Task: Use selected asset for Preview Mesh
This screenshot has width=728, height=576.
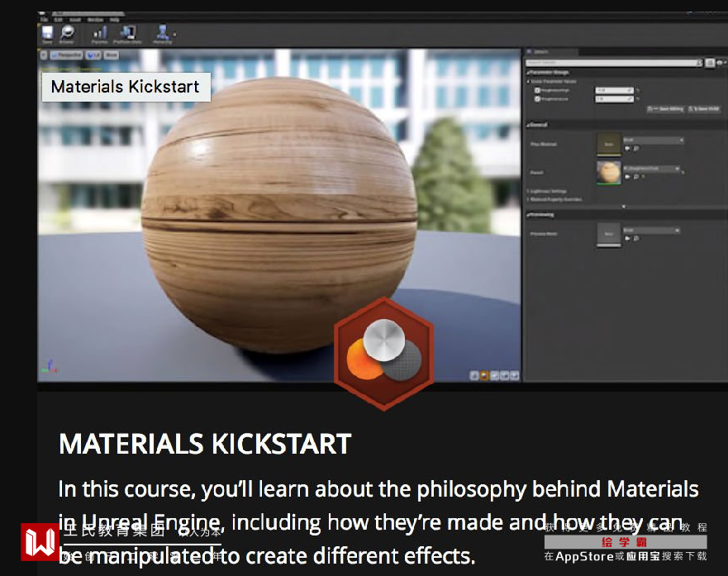Action: (x=628, y=239)
